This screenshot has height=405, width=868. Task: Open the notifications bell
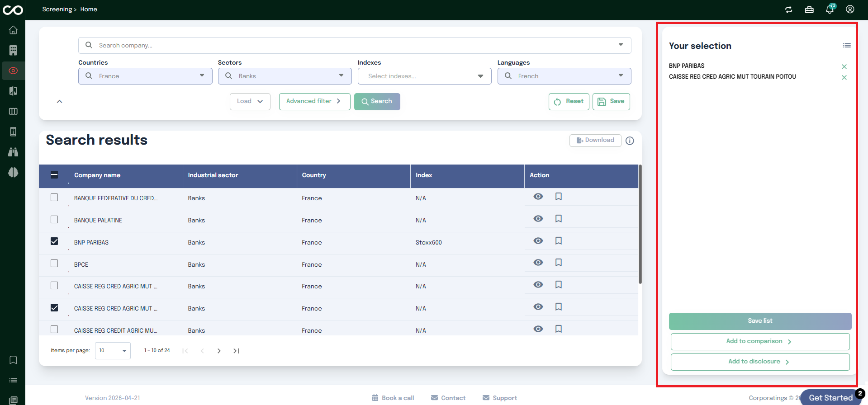(830, 9)
